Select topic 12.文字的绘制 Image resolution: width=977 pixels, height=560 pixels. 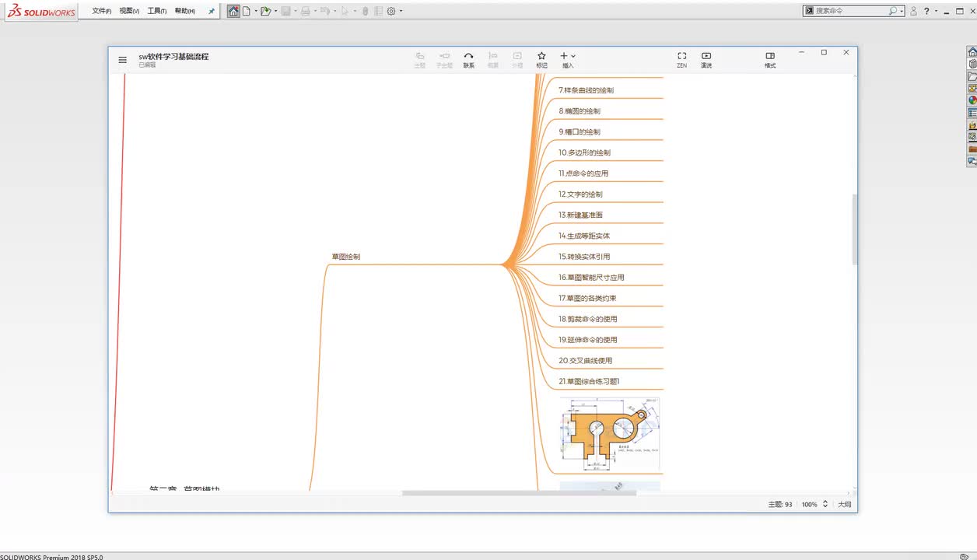[580, 194]
